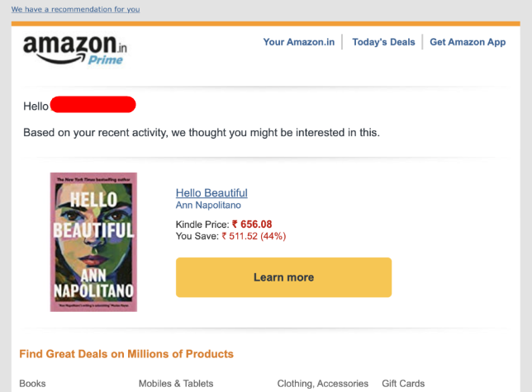Select Get Amazon App

tap(468, 42)
